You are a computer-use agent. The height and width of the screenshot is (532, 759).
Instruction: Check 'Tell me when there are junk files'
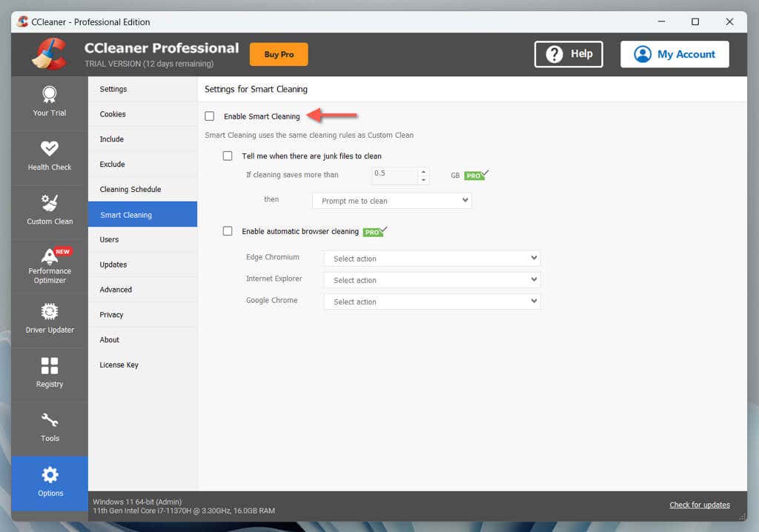click(228, 156)
